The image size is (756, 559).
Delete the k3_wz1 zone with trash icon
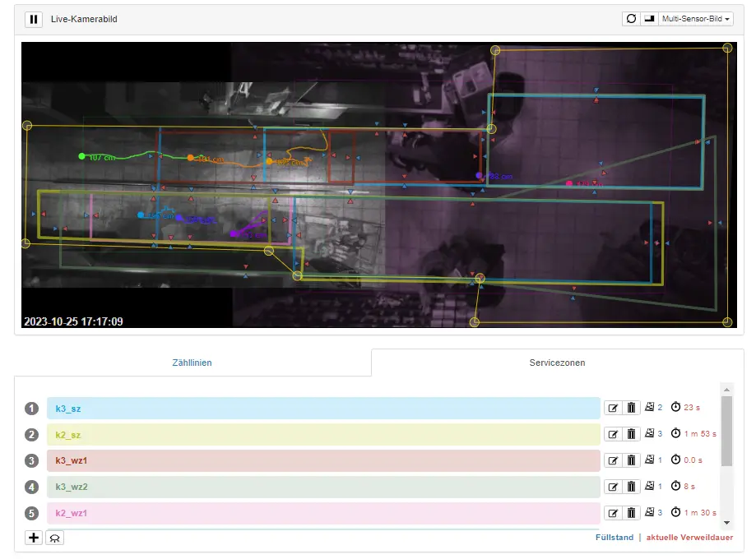(631, 460)
